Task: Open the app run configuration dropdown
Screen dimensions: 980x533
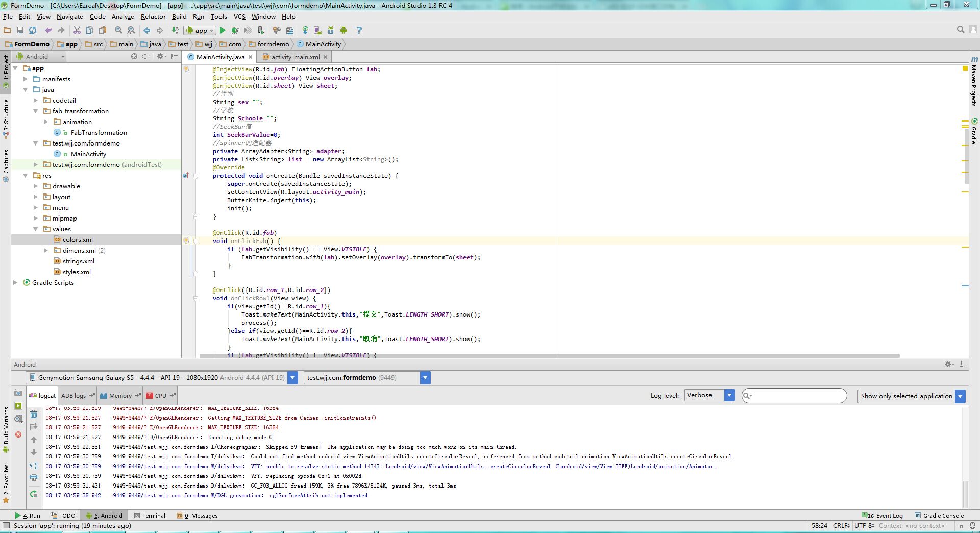Action: click(x=200, y=30)
